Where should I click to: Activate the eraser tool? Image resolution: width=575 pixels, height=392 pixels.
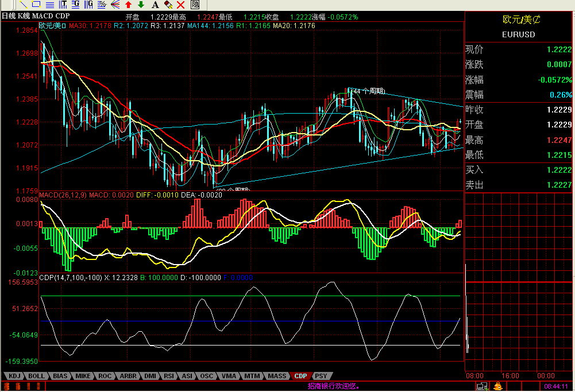point(168,4)
